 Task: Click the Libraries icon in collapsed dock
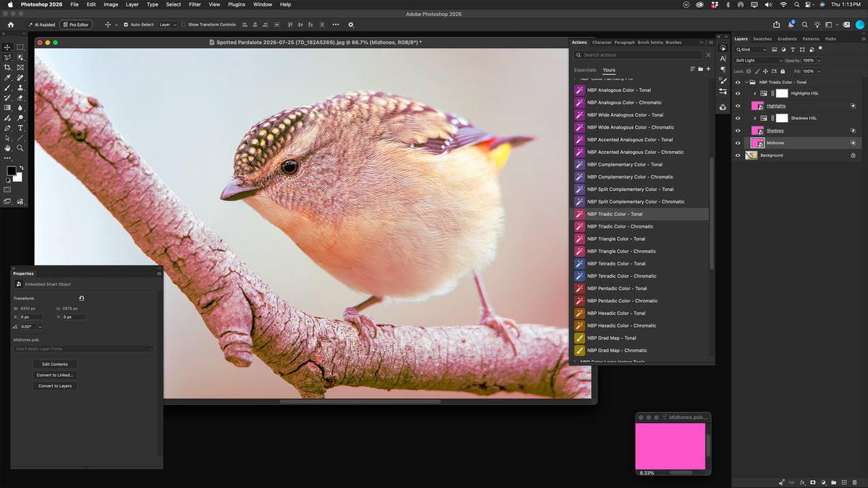coord(722,107)
